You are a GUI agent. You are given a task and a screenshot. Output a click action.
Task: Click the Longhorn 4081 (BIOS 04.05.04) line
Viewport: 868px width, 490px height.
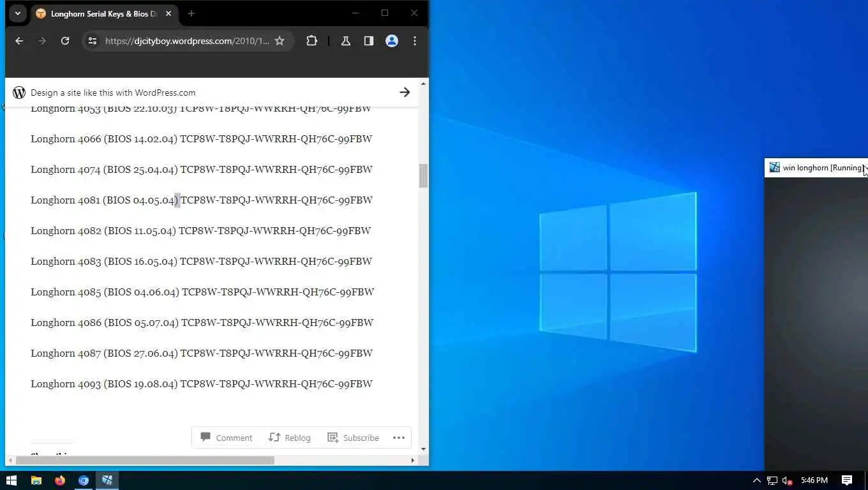coord(201,200)
